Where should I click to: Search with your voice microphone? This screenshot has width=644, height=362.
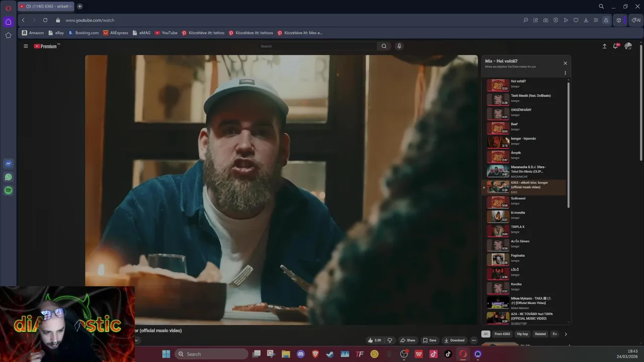pyautogui.click(x=399, y=46)
